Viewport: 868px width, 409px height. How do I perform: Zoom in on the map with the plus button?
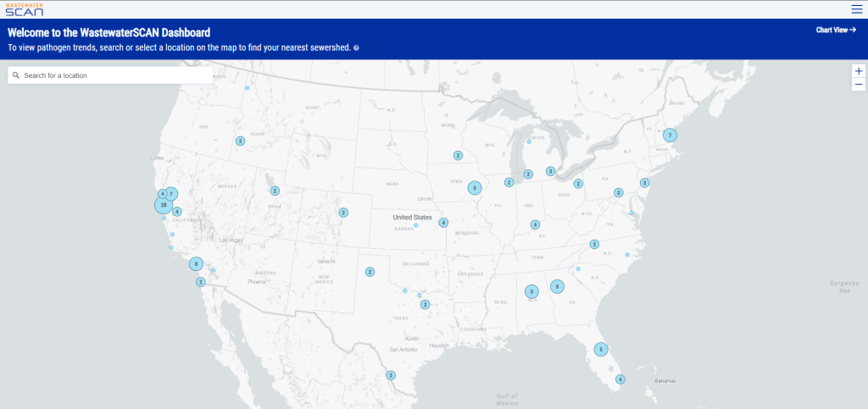859,71
